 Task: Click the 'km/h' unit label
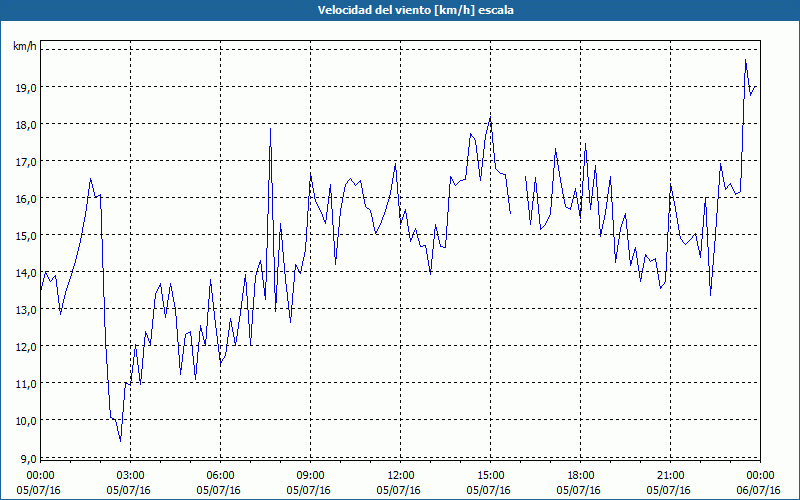25,46
